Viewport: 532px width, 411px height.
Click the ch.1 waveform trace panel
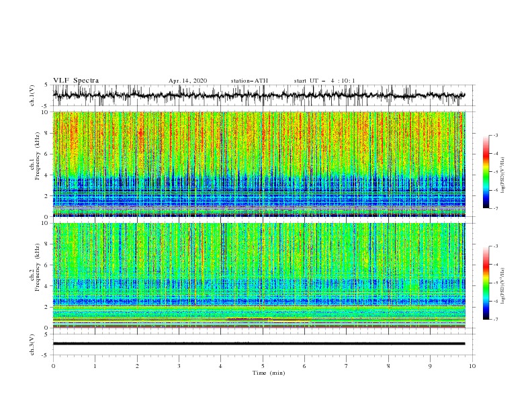tap(264, 95)
